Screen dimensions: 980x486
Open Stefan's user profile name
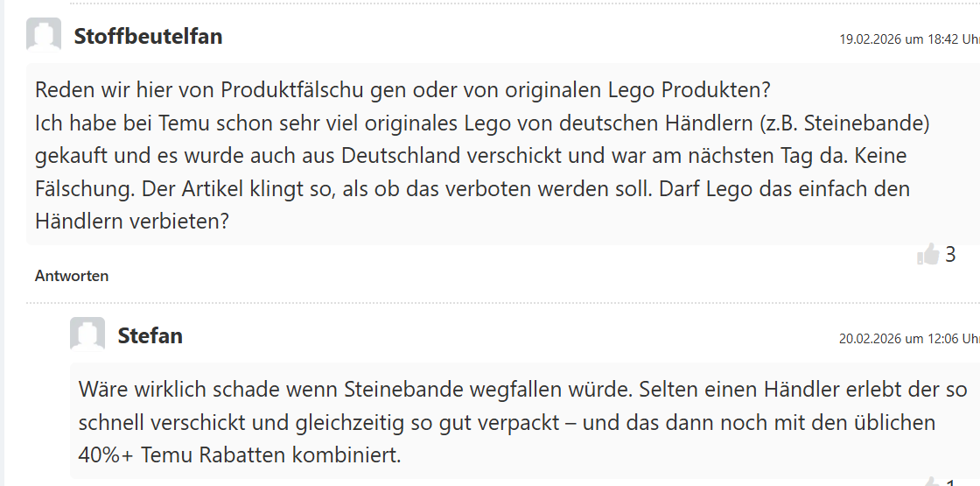(150, 335)
